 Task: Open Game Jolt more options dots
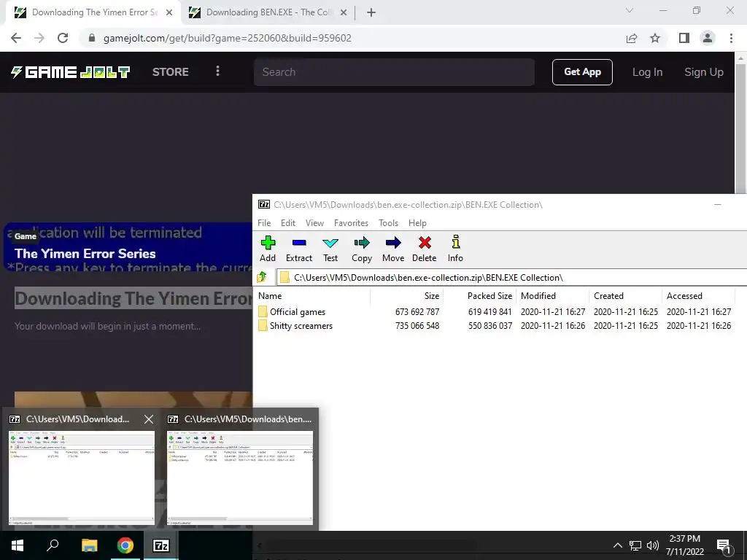coord(217,71)
